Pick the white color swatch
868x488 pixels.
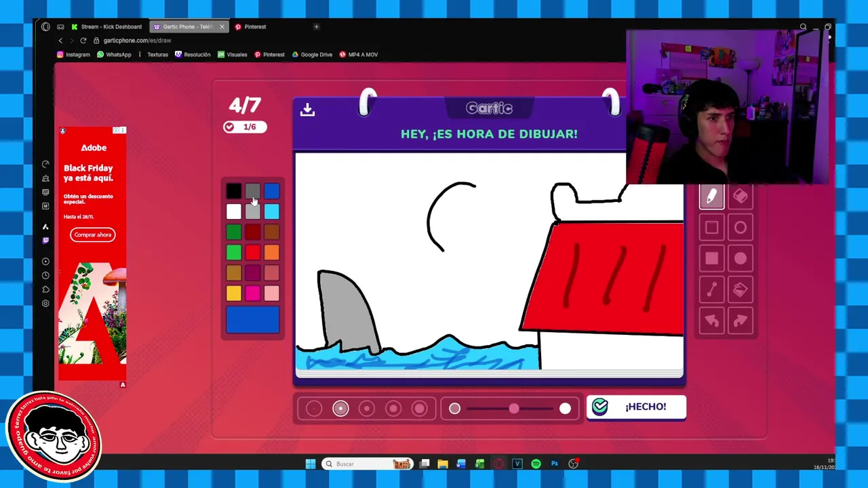(x=233, y=212)
